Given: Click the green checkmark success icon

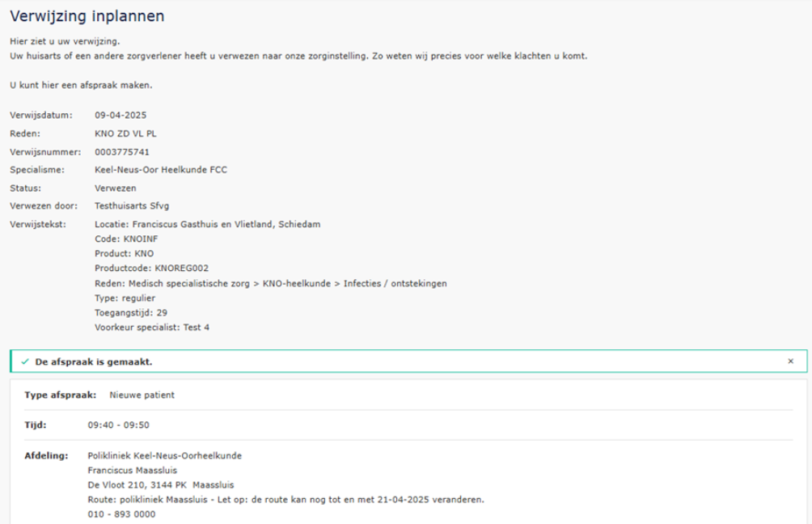Looking at the screenshot, I should coord(25,361).
